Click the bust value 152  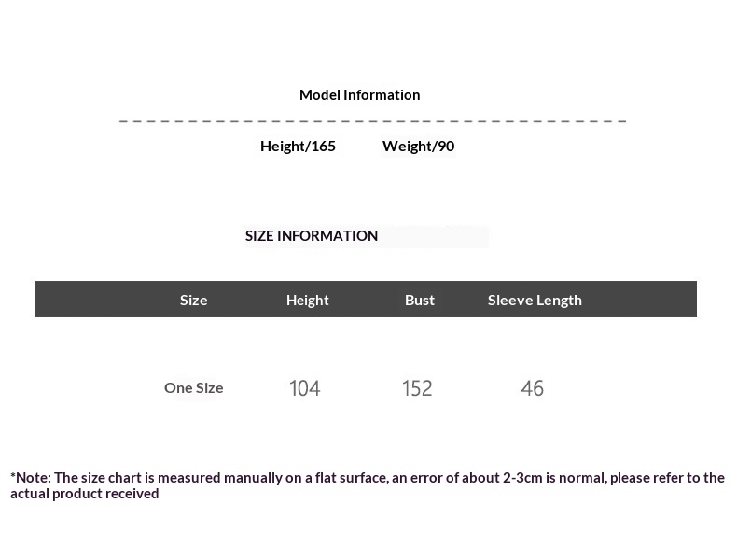pyautogui.click(x=417, y=388)
